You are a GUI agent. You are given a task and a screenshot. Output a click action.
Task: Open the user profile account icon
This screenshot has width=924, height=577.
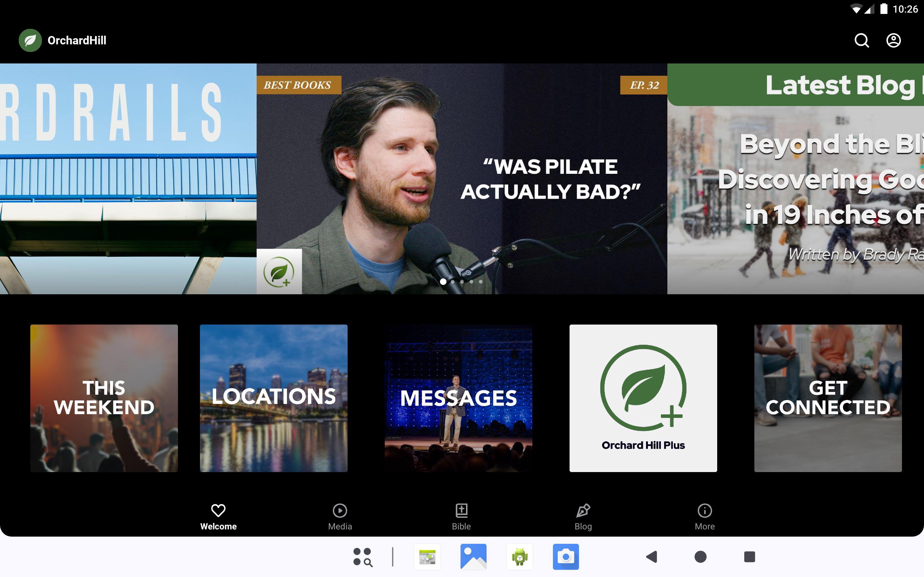point(893,40)
